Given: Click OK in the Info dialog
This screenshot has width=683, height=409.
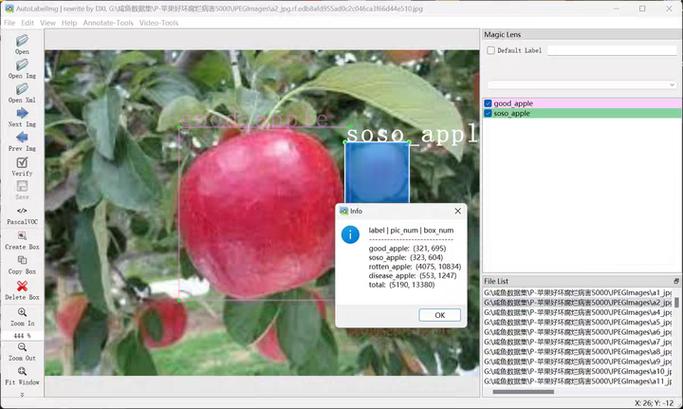Looking at the screenshot, I should 440,315.
